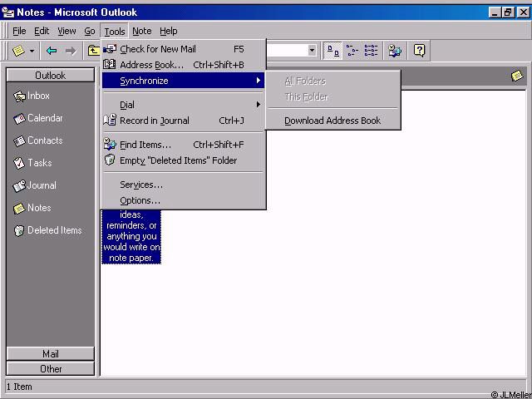Choose Address Book from Tools menu

[183, 65]
